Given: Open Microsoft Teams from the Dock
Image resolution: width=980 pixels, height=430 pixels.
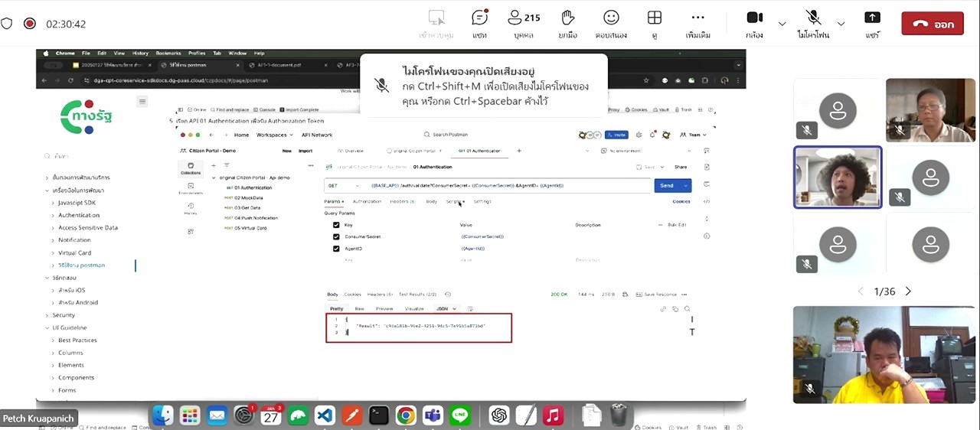Looking at the screenshot, I should [433, 415].
